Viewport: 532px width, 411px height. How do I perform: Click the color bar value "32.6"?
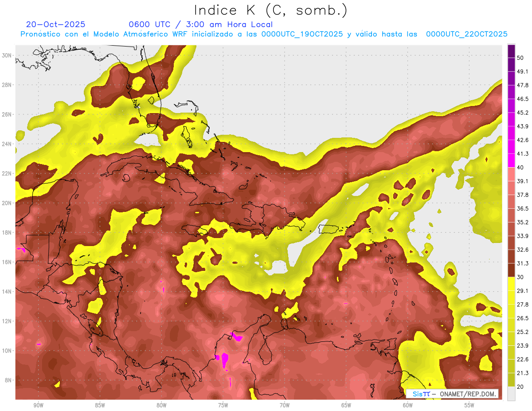coord(523,250)
